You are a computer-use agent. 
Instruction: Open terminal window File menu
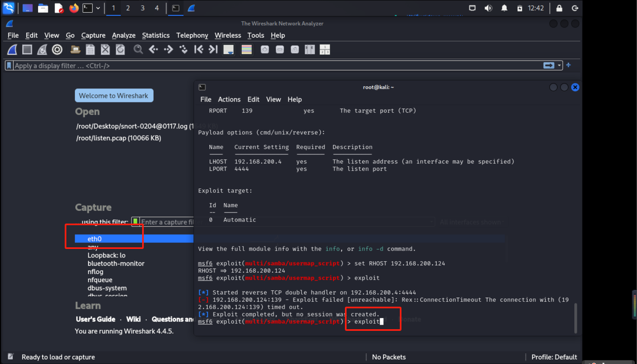[x=206, y=99]
